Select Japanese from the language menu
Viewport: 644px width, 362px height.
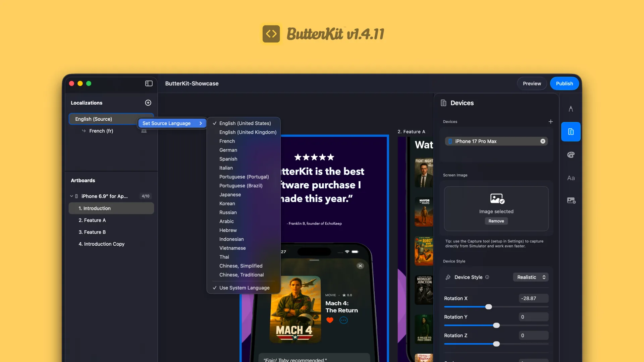230,194
